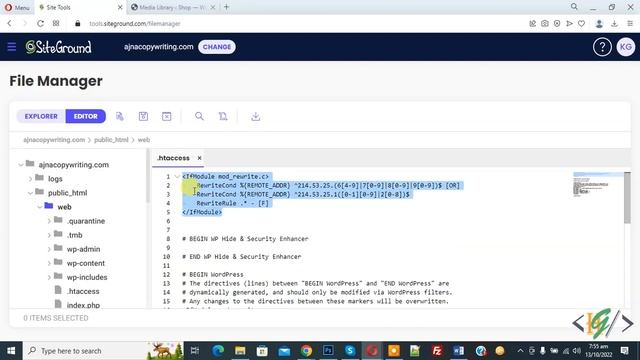Image resolution: width=640 pixels, height=360 pixels.
Task: Click the editor vertical scrollbar
Action: click(x=627, y=198)
